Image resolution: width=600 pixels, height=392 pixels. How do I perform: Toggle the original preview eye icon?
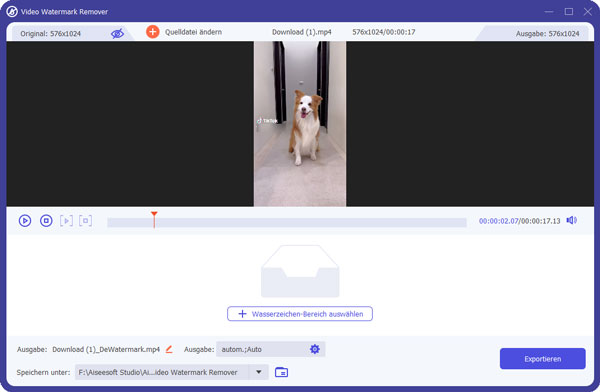tap(117, 34)
